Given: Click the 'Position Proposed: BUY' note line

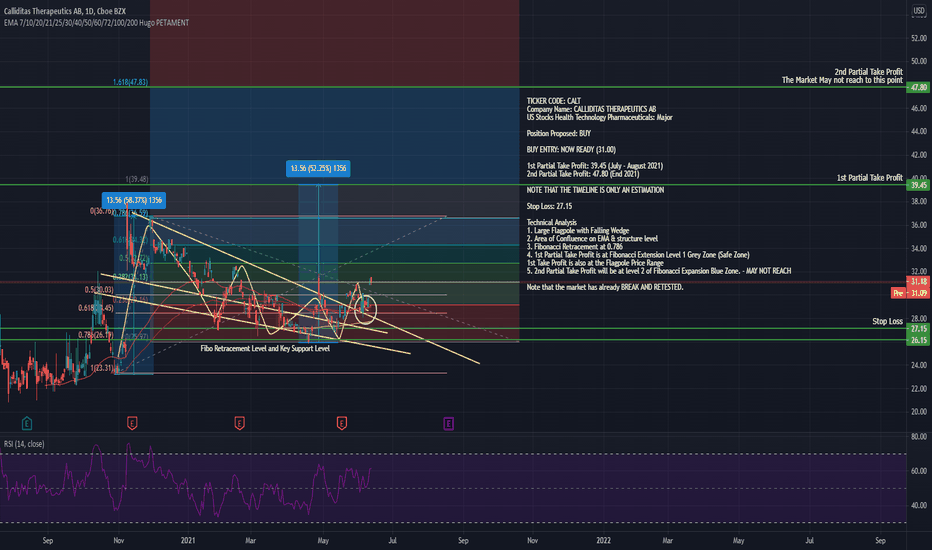Looking at the screenshot, I should tap(558, 133).
